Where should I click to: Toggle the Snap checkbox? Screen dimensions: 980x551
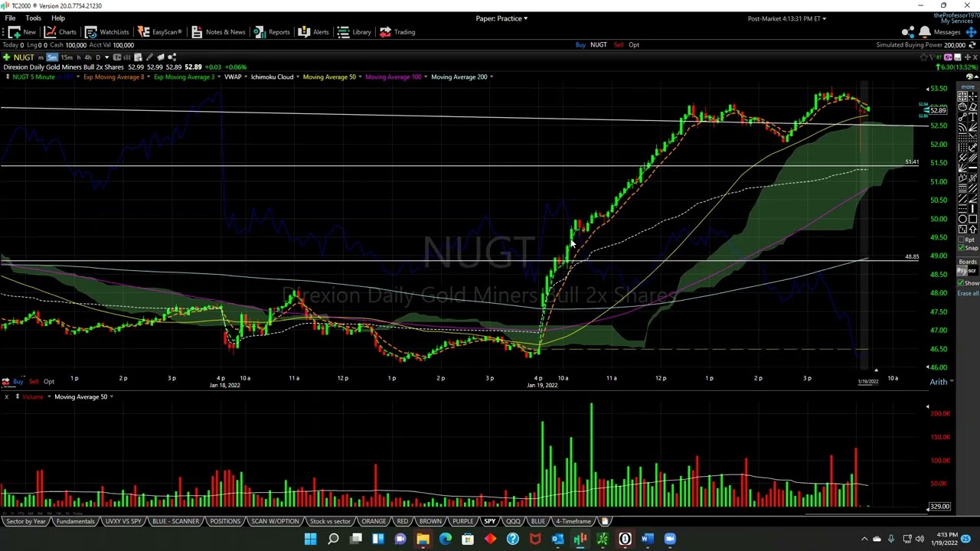pos(962,248)
